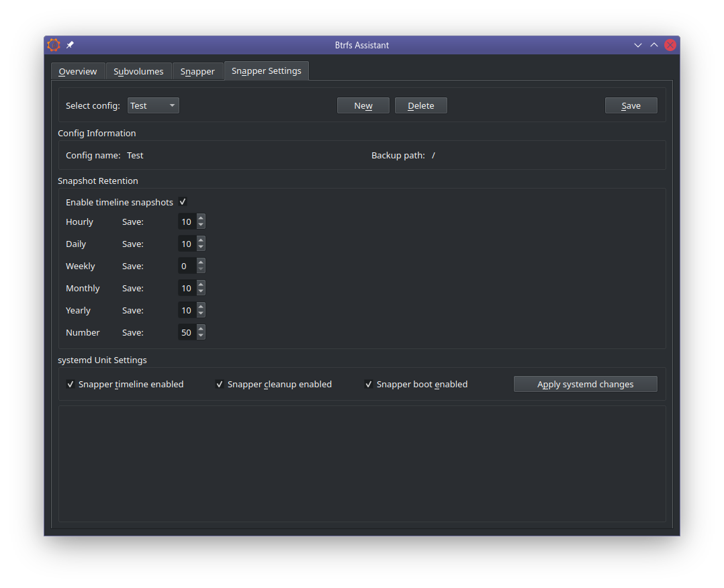Increase the Weekly save count

[x=200, y=262]
